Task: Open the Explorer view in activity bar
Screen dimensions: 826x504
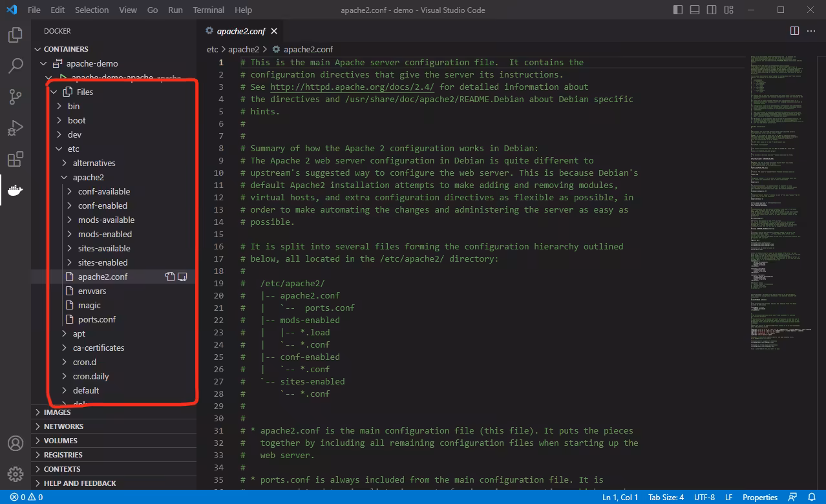Action: coord(16,35)
